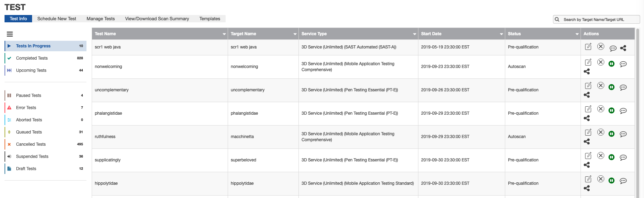The width and height of the screenshot is (644, 198).
Task: Share the scr1 web java test
Action: tap(623, 48)
